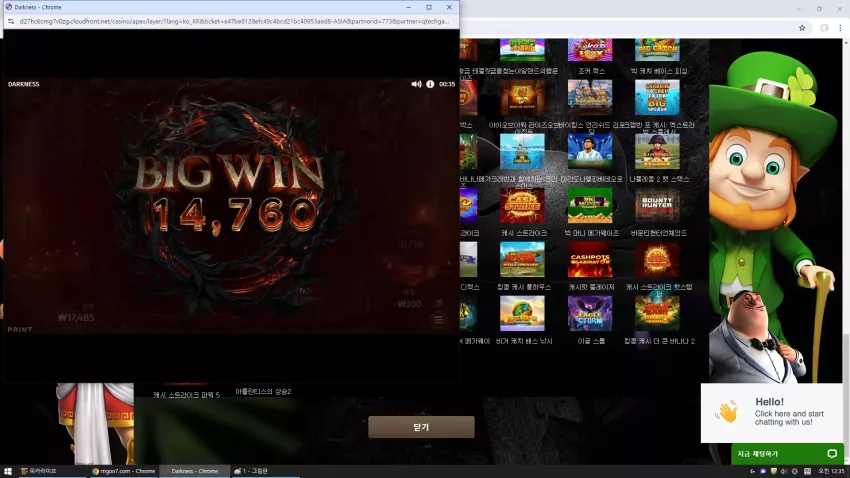
Task: Open the slot game hamburger menu
Action: click(438, 319)
